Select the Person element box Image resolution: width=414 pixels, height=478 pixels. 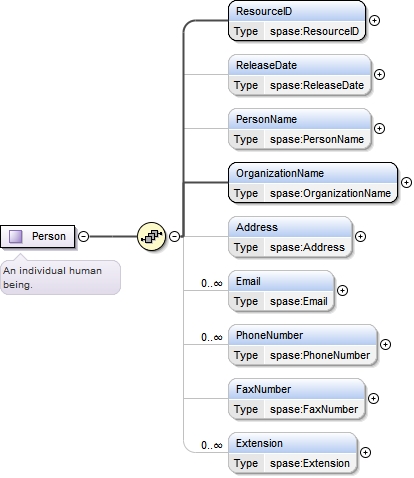point(38,237)
